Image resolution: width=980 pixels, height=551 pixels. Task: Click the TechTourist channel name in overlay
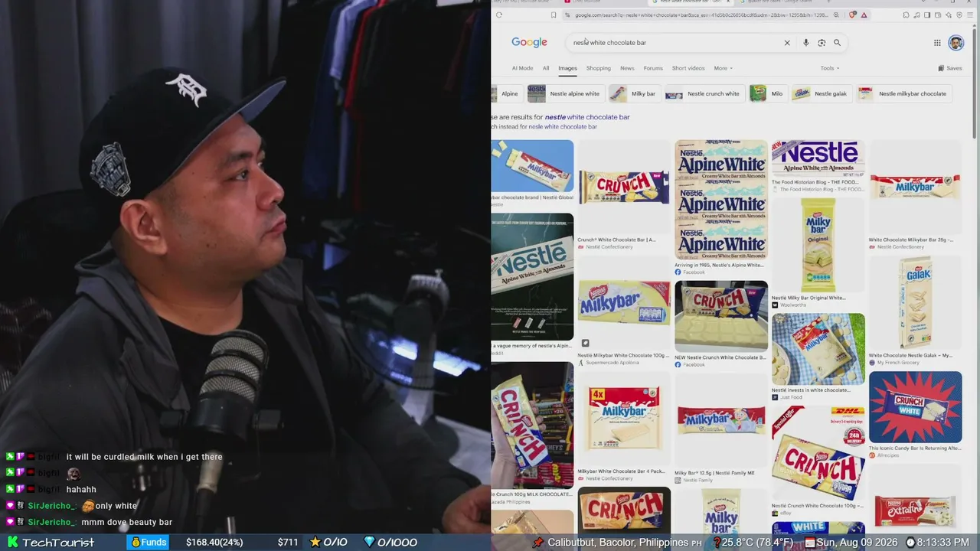[58, 542]
